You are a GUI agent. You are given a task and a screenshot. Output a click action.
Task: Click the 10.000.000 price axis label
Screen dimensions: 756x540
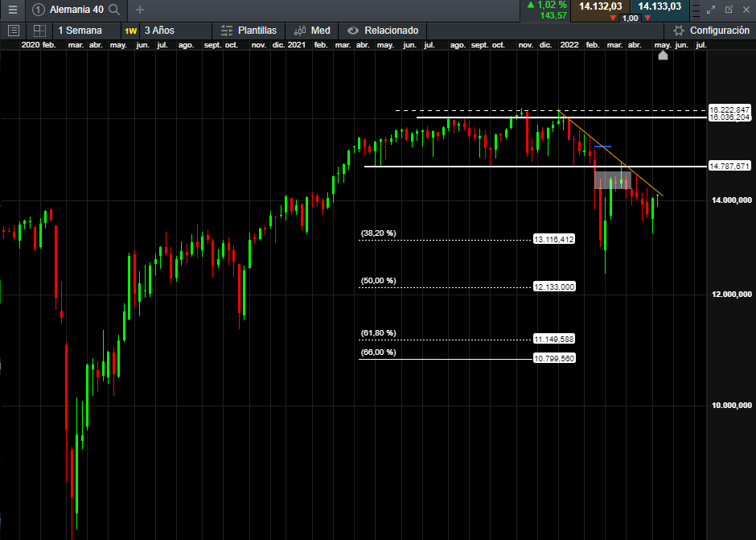[731, 406]
